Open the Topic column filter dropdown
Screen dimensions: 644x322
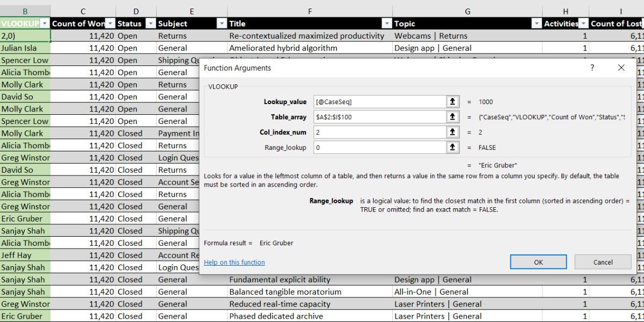point(536,24)
